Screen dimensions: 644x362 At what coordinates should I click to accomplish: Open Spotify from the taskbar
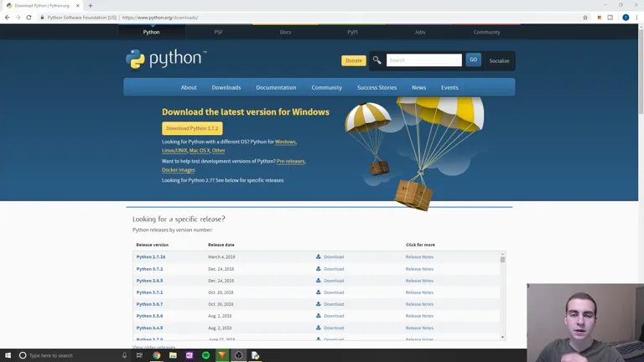coord(205,355)
